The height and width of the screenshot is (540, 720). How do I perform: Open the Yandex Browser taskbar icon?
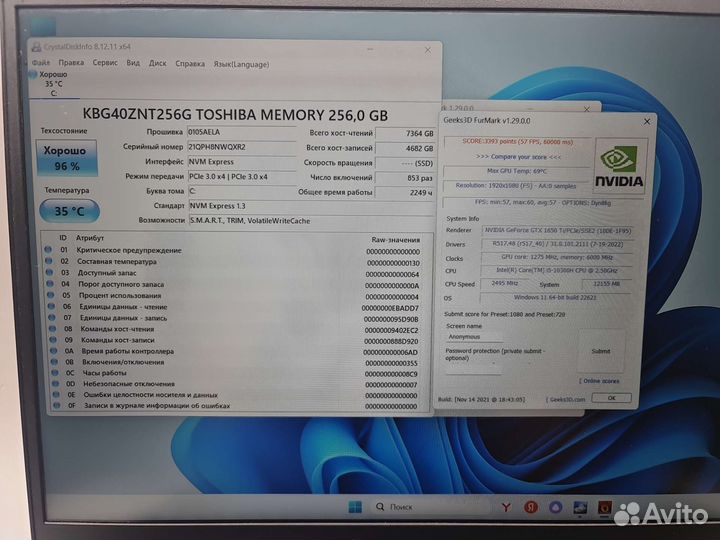tap(506, 507)
